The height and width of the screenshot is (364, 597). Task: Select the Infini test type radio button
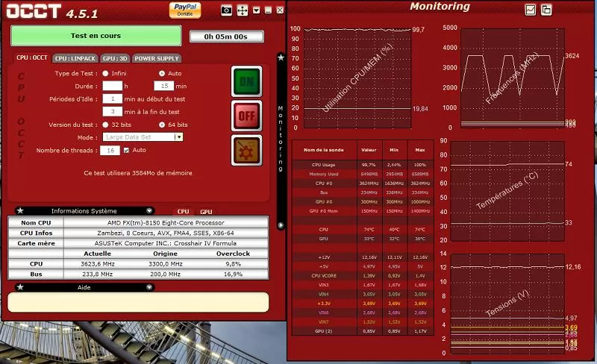pyautogui.click(x=105, y=73)
